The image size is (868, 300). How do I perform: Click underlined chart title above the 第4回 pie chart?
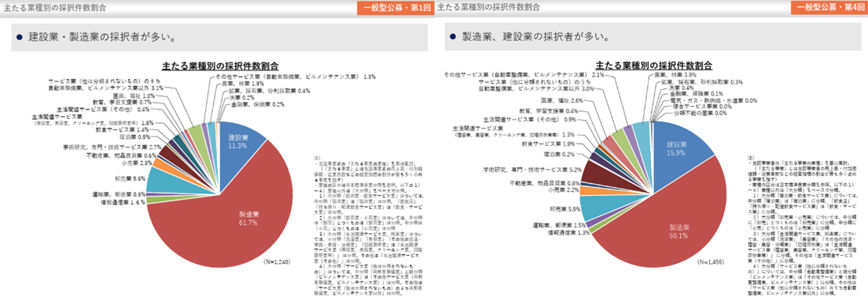tap(653, 65)
